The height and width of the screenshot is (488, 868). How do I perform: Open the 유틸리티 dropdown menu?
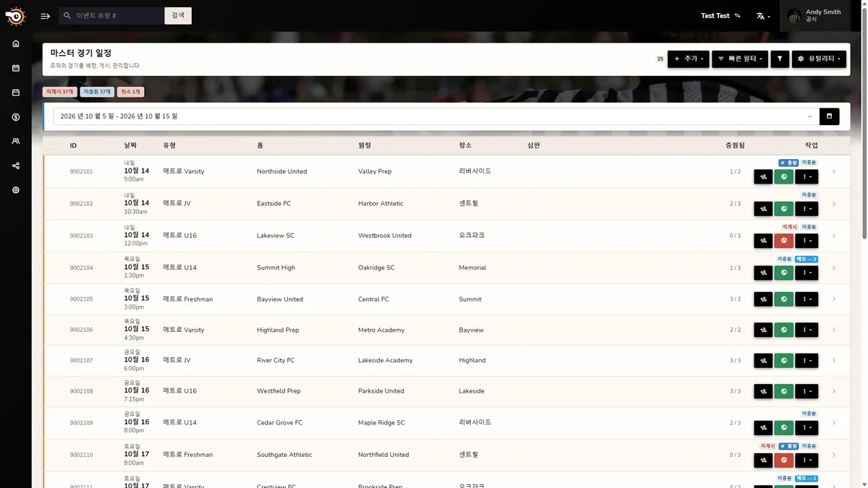pos(820,59)
